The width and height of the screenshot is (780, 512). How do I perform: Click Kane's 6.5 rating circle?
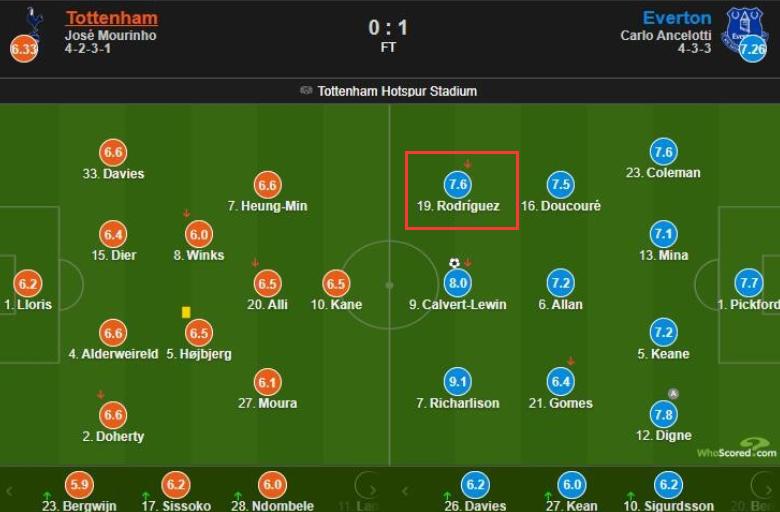coord(336,283)
